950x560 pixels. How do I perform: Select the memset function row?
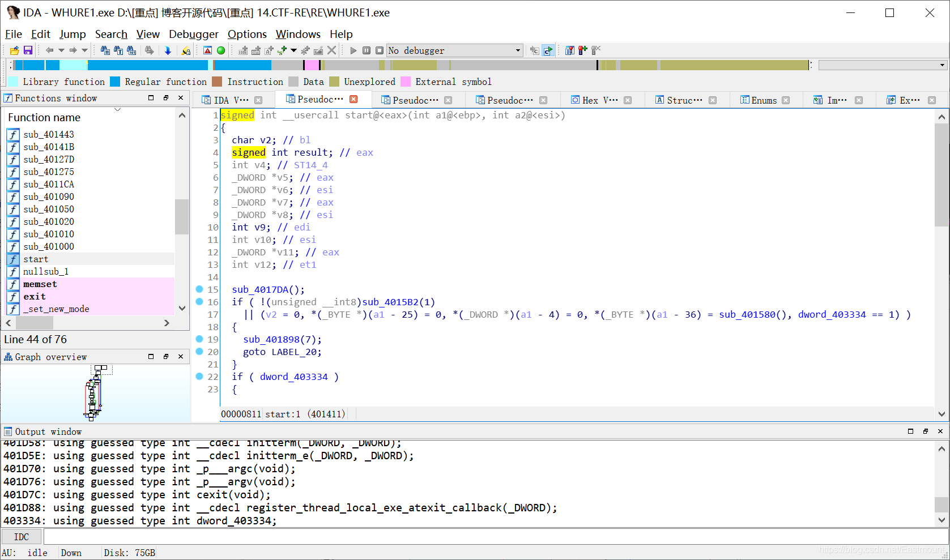point(91,284)
